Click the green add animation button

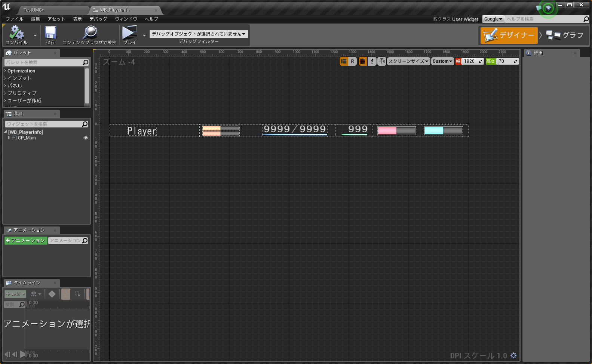25,241
